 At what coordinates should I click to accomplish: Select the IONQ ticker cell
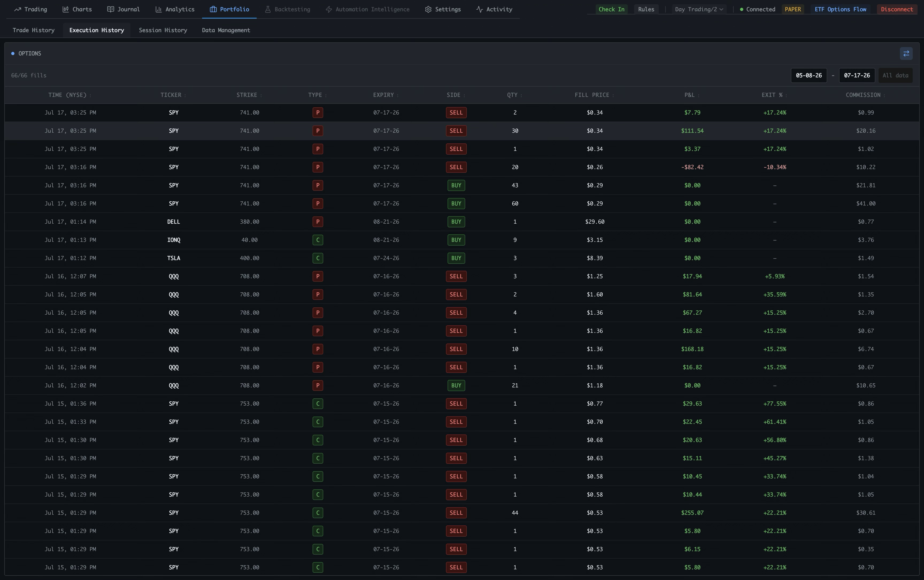(174, 240)
